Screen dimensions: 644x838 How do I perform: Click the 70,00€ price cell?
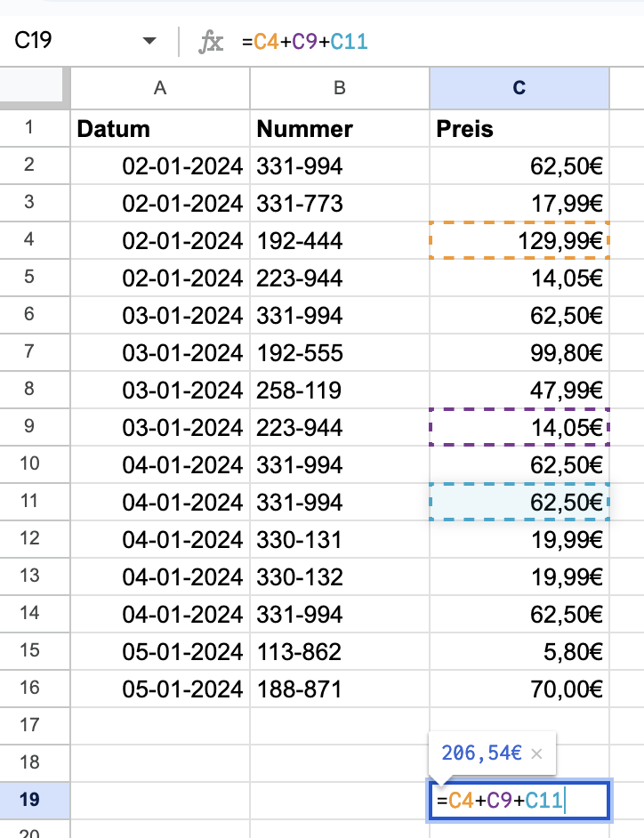519,689
